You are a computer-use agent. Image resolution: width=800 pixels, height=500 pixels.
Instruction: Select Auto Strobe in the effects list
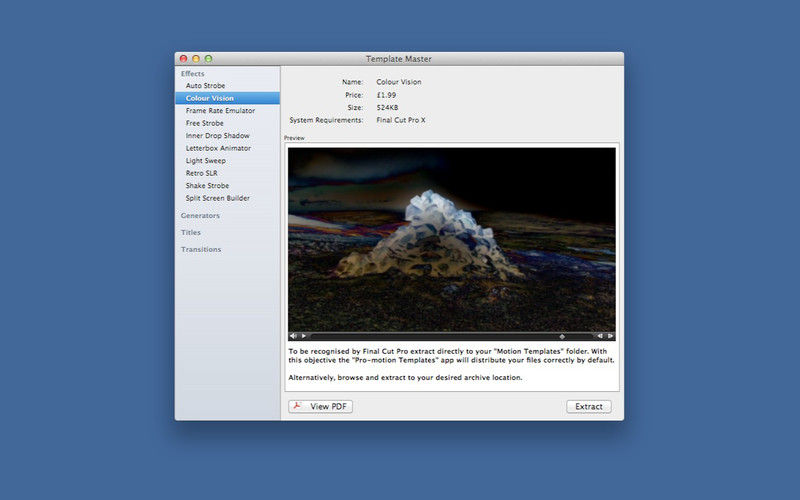click(x=205, y=86)
